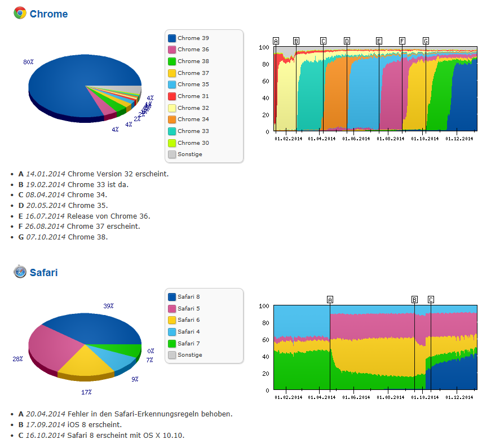Select marker D on the Chrome timeline chart
This screenshot has width=491, height=448.
(347, 41)
